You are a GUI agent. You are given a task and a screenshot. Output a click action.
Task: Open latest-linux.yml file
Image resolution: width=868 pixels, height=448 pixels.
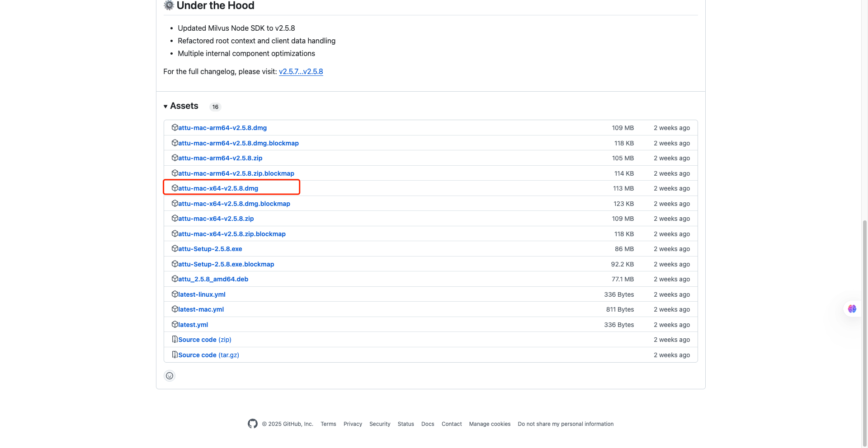202,294
